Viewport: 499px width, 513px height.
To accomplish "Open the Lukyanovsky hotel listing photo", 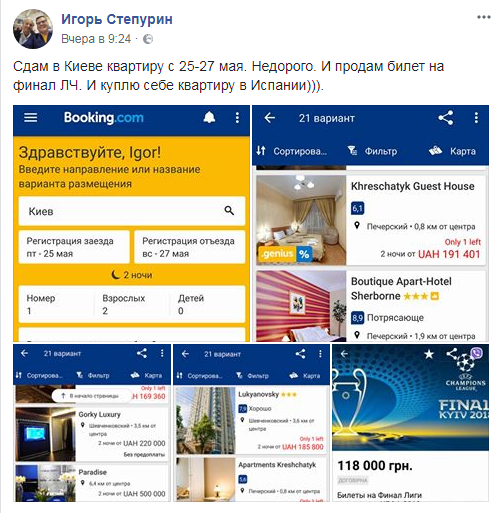I will point(206,420).
